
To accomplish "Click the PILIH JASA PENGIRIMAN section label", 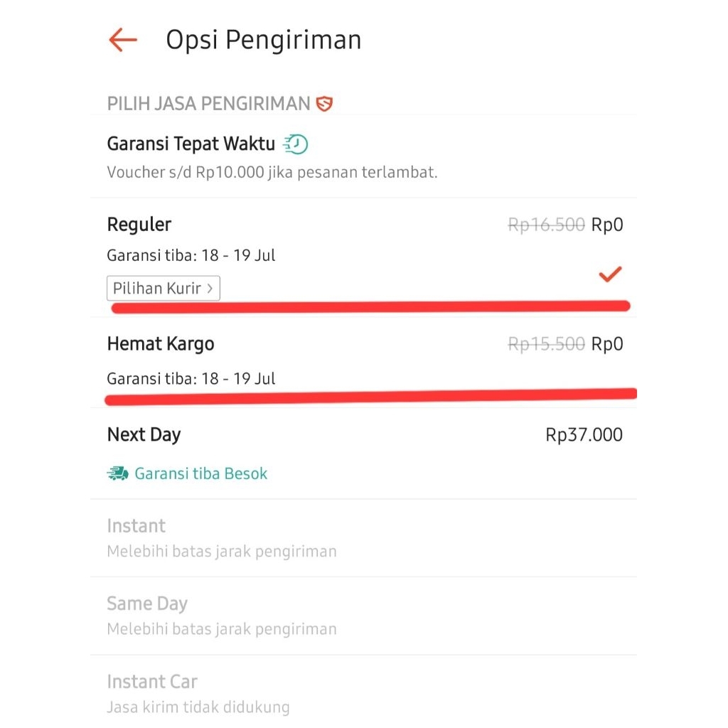I will 210,103.
